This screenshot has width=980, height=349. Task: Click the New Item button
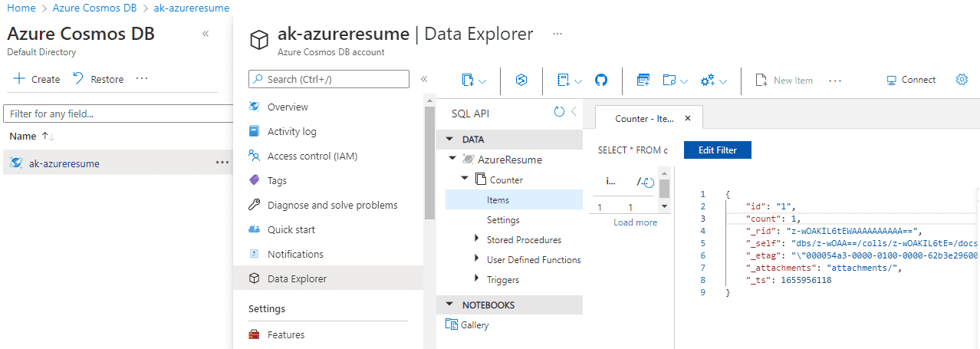pos(784,80)
